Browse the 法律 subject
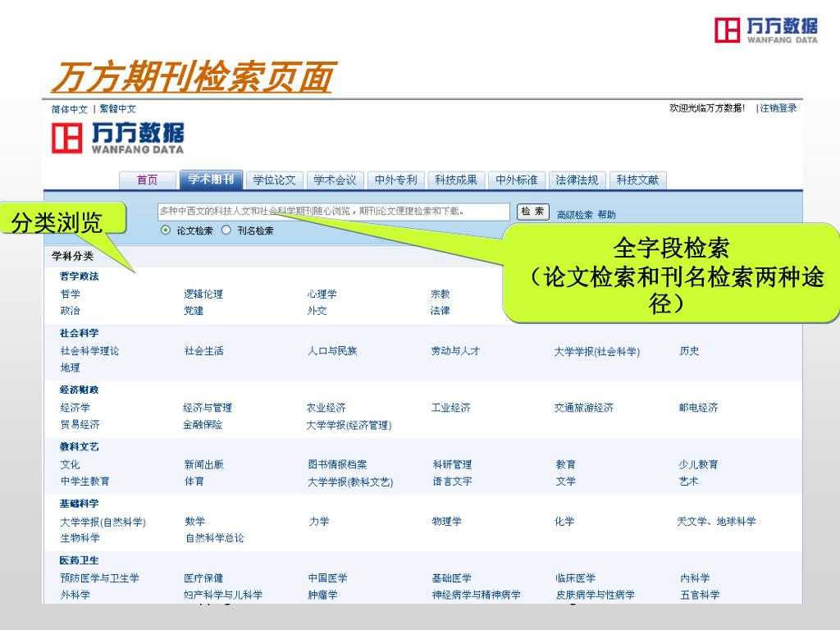 click(x=441, y=311)
